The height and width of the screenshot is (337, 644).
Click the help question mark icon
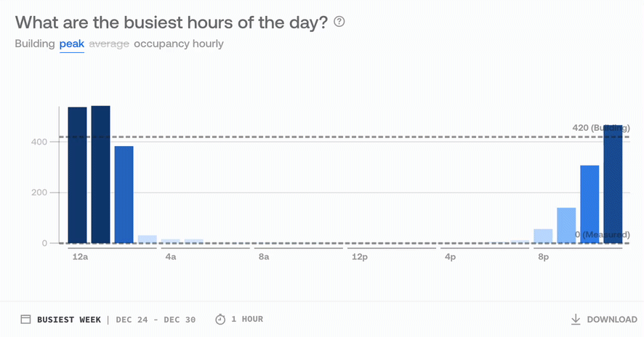[x=339, y=21]
